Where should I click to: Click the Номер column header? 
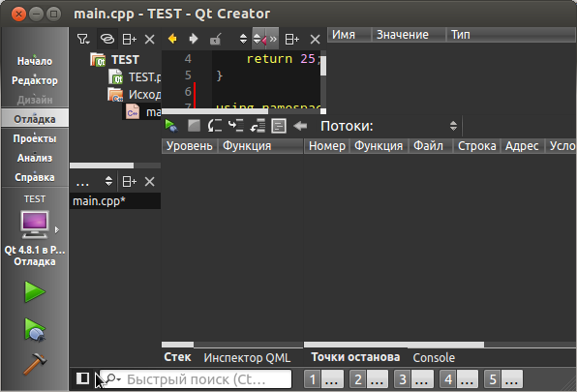tap(327, 146)
